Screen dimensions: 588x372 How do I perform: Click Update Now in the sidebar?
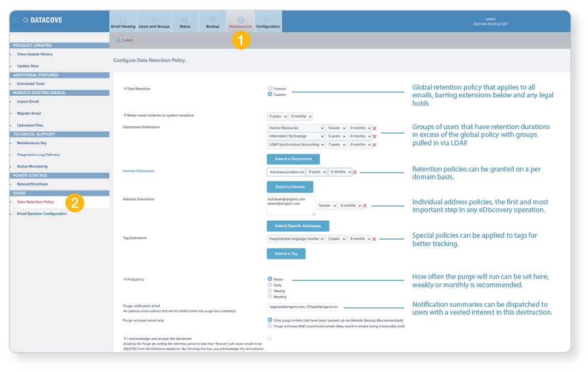28,66
